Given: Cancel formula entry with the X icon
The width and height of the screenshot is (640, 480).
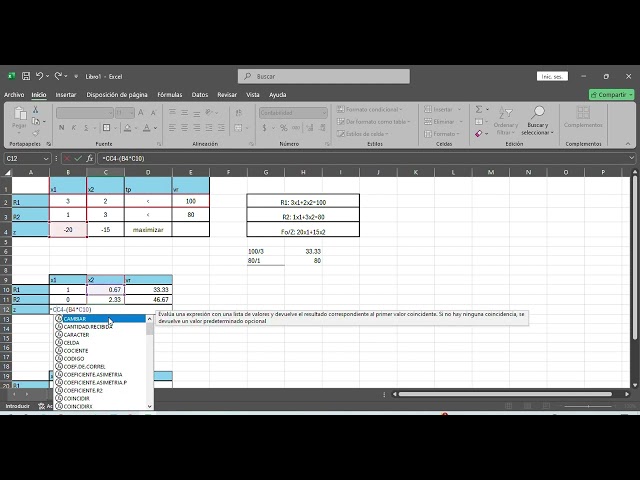Looking at the screenshot, I should (x=67, y=158).
